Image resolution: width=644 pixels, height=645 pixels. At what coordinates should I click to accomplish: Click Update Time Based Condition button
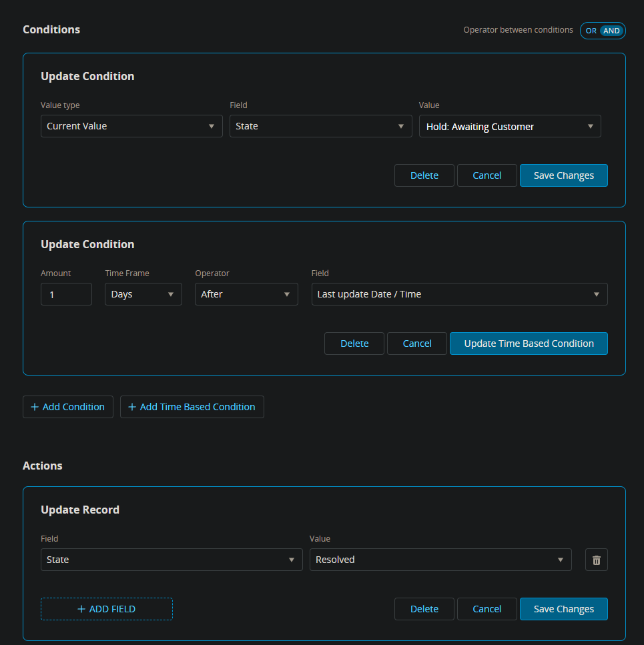[529, 344]
